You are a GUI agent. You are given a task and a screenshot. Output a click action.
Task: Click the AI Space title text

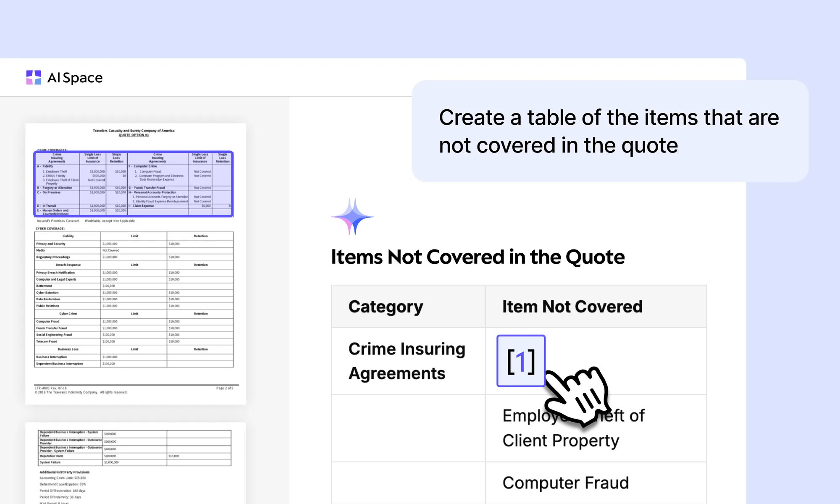[75, 78]
